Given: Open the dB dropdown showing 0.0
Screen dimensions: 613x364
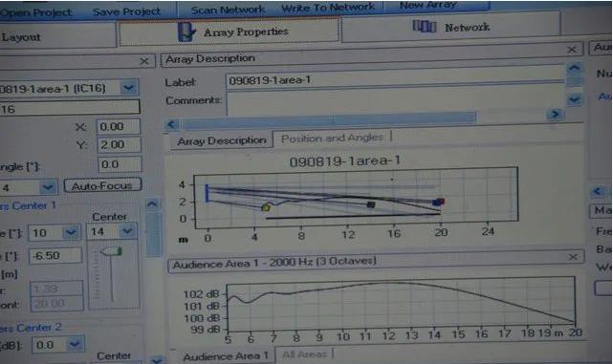Looking at the screenshot, I should pyautogui.click(x=75, y=345).
